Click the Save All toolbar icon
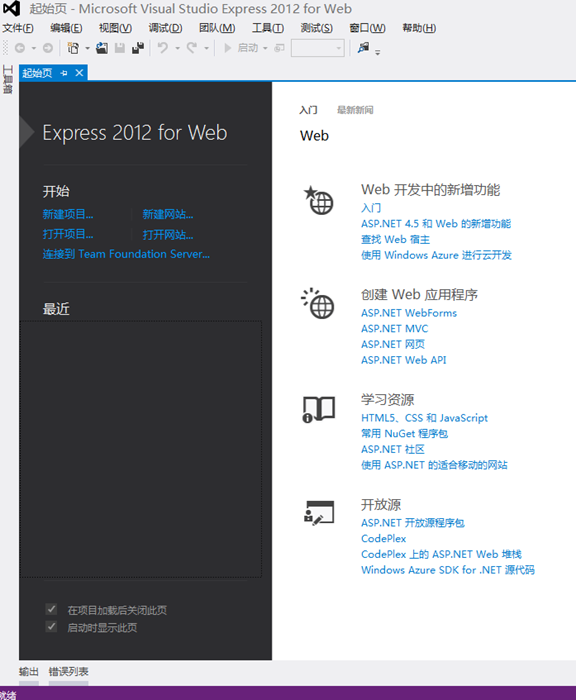576x700 pixels. pos(138,48)
